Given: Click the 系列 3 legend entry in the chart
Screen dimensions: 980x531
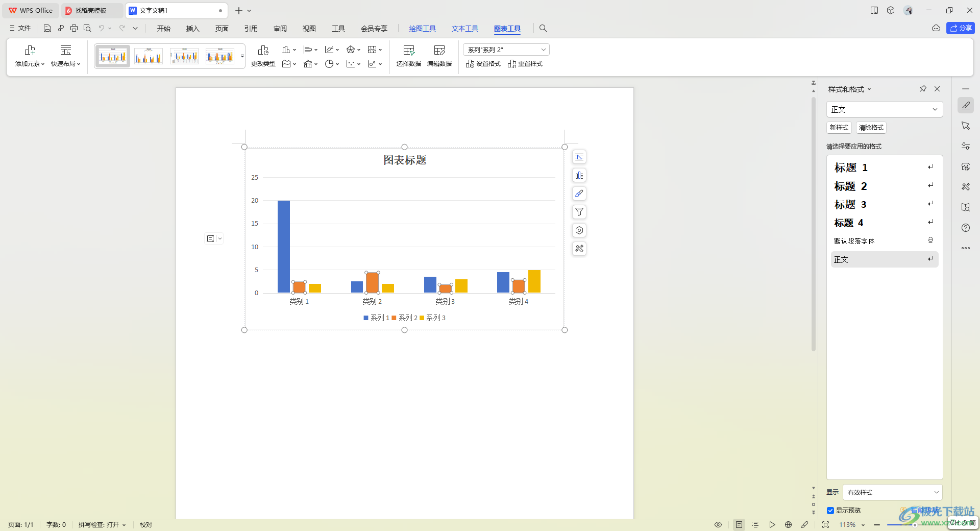Looking at the screenshot, I should pos(433,318).
